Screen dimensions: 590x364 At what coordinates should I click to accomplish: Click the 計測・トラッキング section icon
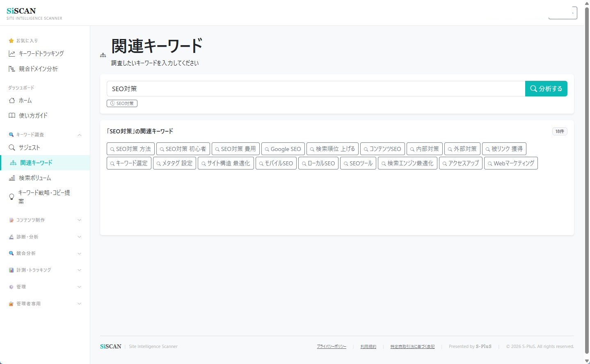(11, 270)
